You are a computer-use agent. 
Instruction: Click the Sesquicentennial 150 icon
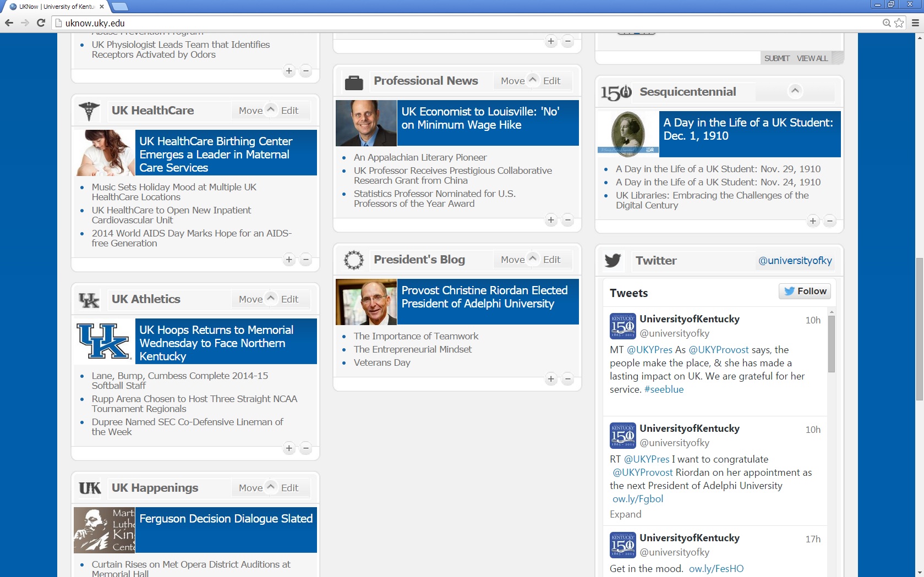pyautogui.click(x=616, y=92)
